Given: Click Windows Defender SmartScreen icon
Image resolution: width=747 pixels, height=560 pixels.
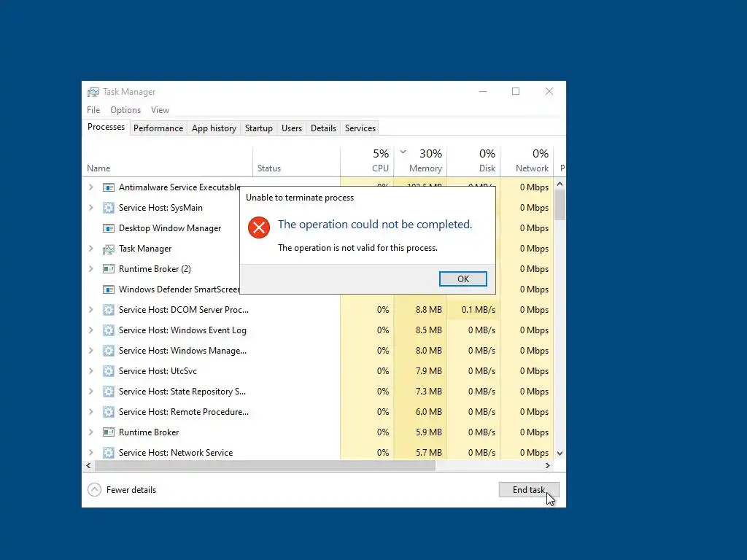Looking at the screenshot, I should pyautogui.click(x=109, y=289).
